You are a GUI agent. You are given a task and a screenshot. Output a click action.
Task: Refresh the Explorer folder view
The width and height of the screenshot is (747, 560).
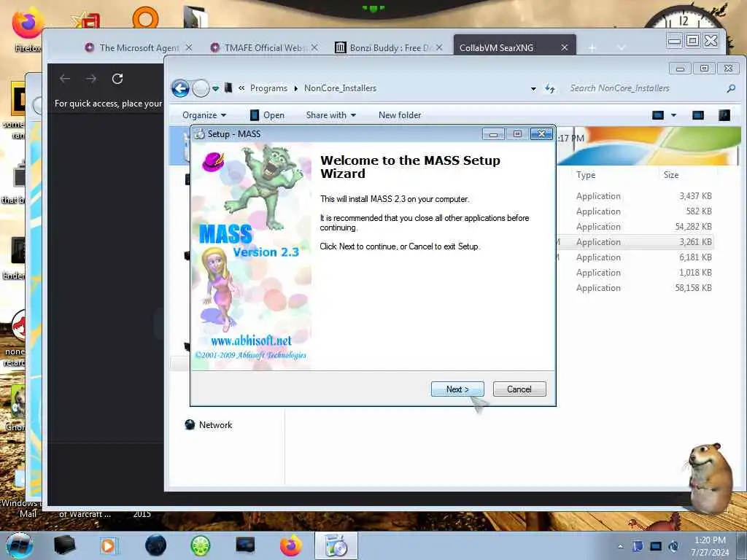coord(550,88)
